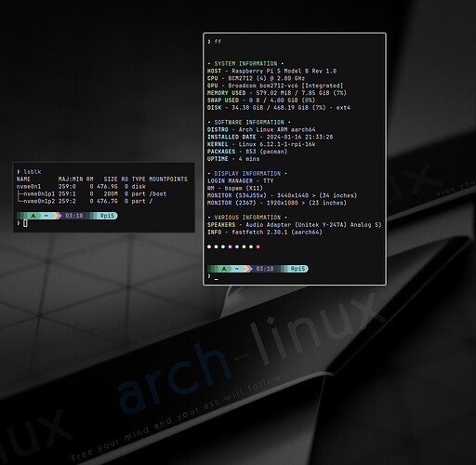Click the KERNEL line in the software section
This screenshot has height=465, width=476.
(x=261, y=144)
